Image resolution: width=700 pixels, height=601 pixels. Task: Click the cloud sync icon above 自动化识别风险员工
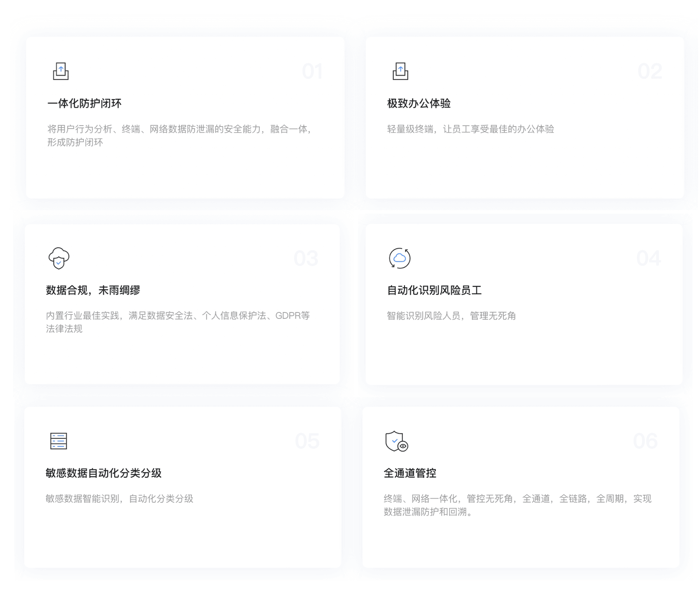[400, 258]
